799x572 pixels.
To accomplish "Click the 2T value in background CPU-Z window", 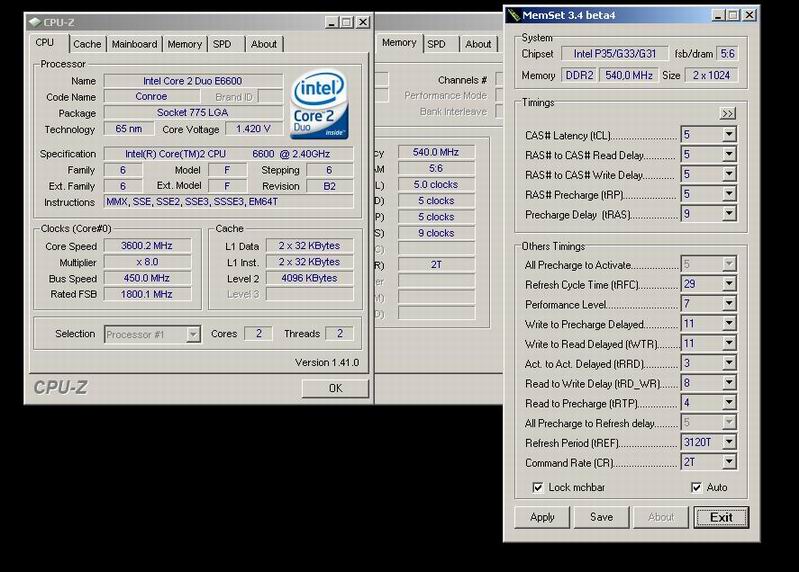I will (436, 265).
